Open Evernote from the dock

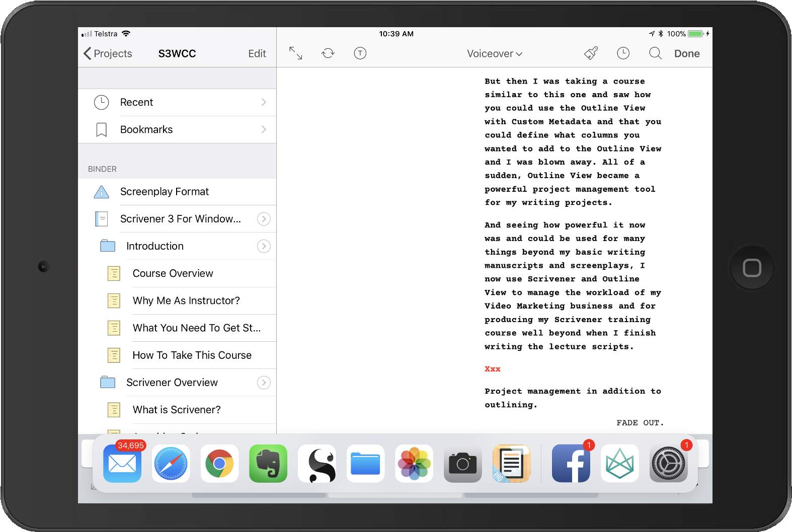(x=268, y=463)
